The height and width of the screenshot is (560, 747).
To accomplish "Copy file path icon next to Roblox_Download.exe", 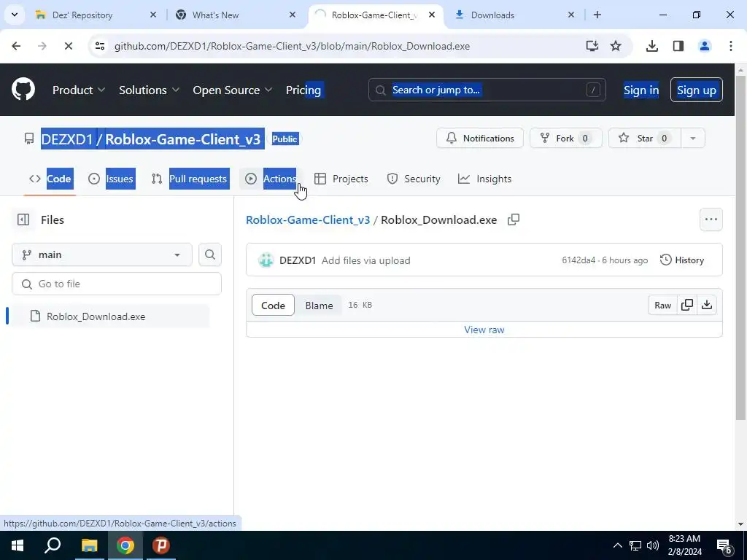I will pyautogui.click(x=514, y=219).
